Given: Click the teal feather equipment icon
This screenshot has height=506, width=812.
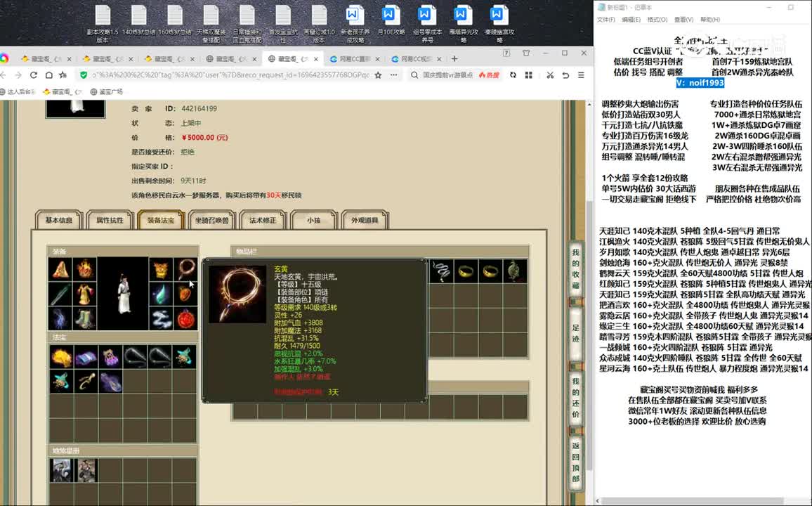Looking at the screenshot, I should (x=161, y=294).
